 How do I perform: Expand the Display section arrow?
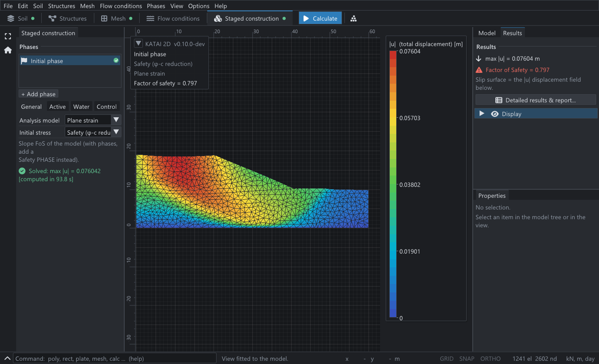click(482, 114)
